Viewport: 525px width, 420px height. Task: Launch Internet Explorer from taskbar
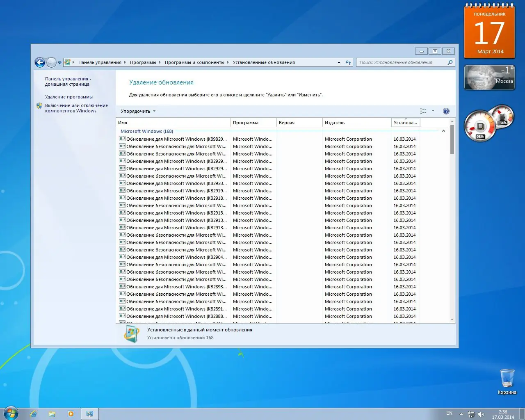[x=33, y=414]
